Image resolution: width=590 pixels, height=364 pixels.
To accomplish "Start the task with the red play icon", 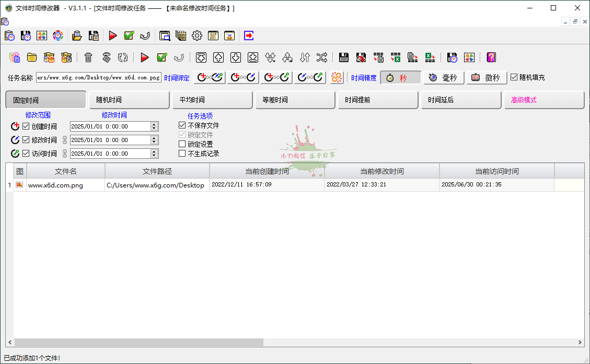I will pos(145,57).
